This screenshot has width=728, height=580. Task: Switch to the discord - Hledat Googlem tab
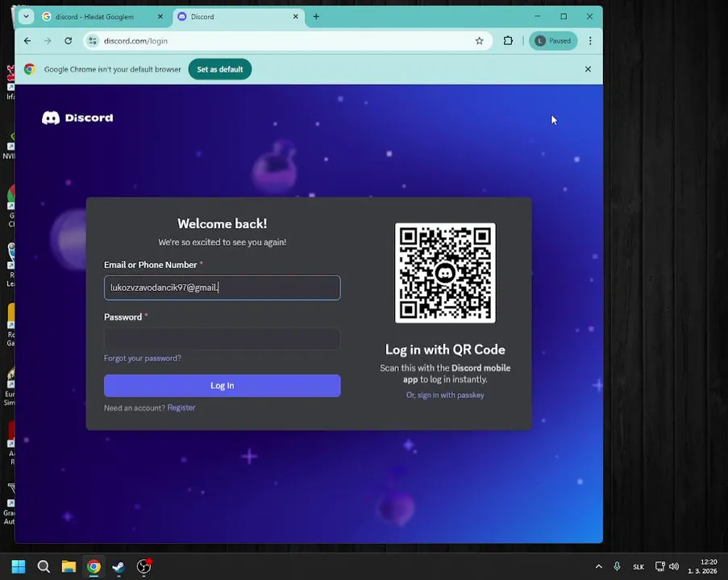pyautogui.click(x=102, y=17)
